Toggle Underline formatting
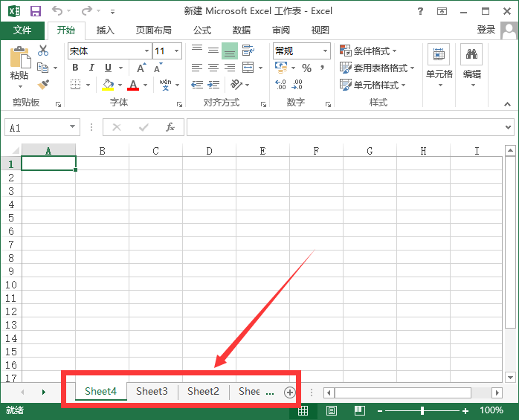This screenshot has width=519, height=420. coord(108,68)
